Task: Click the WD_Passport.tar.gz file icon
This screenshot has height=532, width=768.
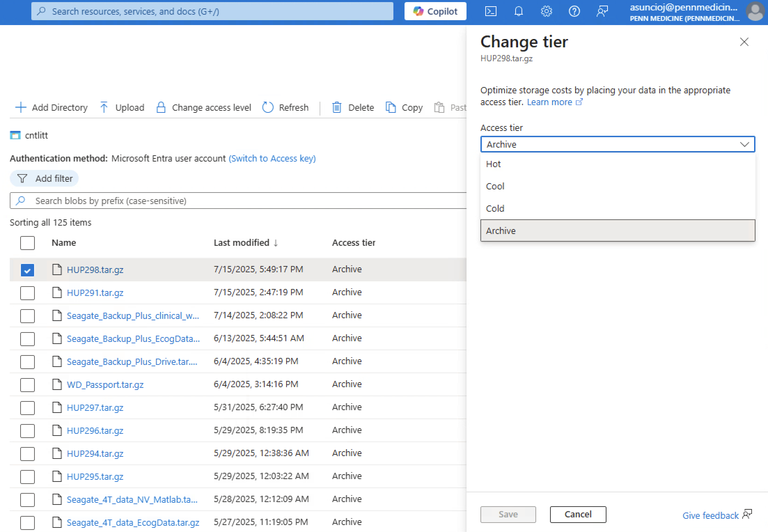Action: 57,384
